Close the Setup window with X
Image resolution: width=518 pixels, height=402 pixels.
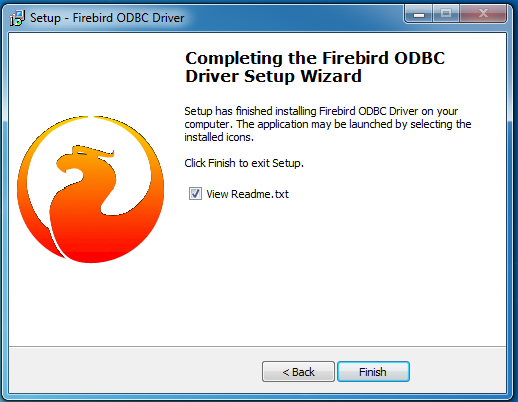point(483,14)
